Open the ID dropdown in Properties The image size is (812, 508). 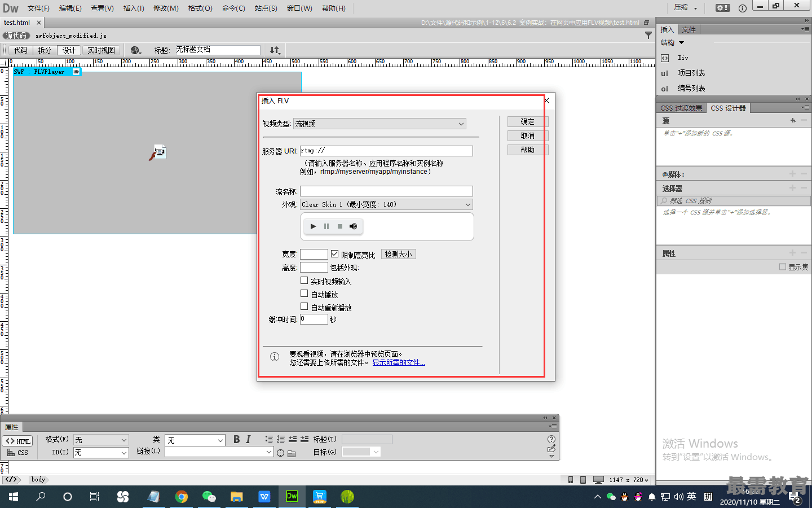coord(101,453)
